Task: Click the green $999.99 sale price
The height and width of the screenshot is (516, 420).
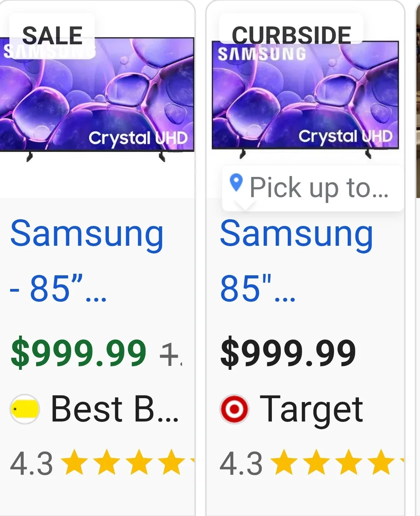Action: coord(78,352)
